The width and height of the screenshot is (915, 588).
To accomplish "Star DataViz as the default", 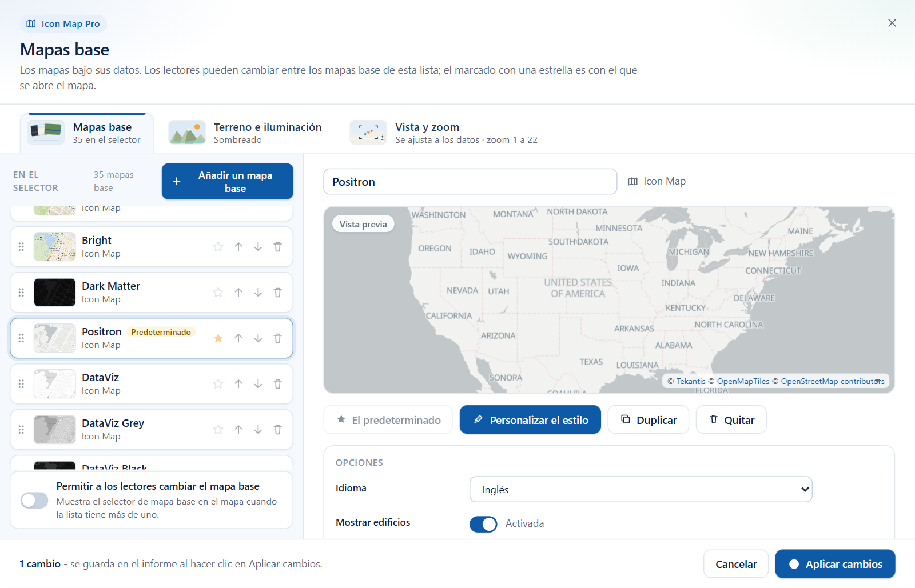I will (x=218, y=384).
